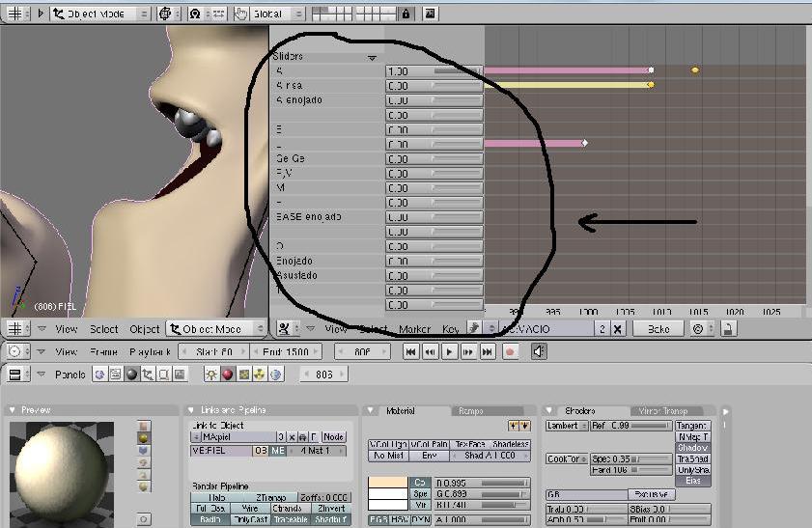
Task: Click the hand manipulator icon in top header
Action: coord(240,14)
